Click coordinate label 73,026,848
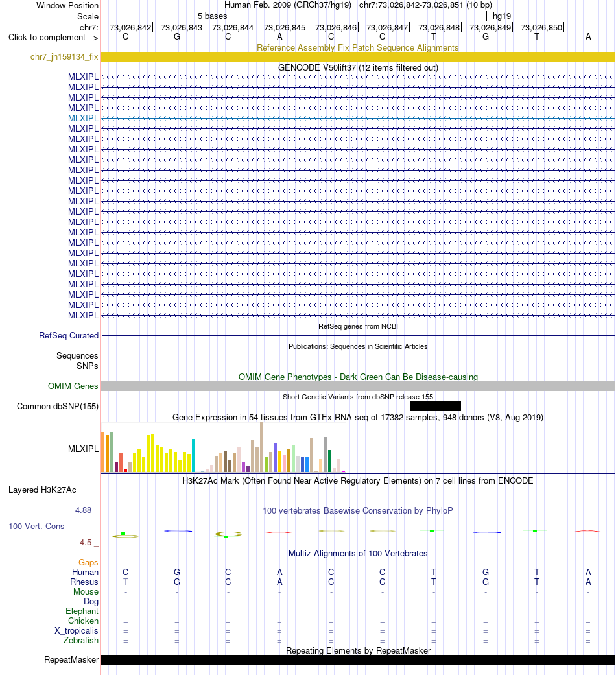The height and width of the screenshot is (675, 616). tap(439, 27)
